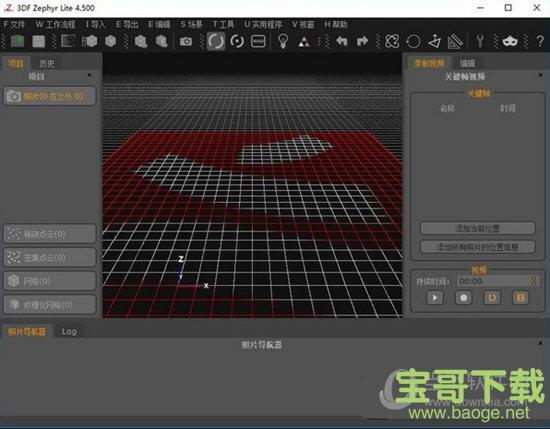
Task: Open the F 文件 (File) menu
Action: point(14,24)
